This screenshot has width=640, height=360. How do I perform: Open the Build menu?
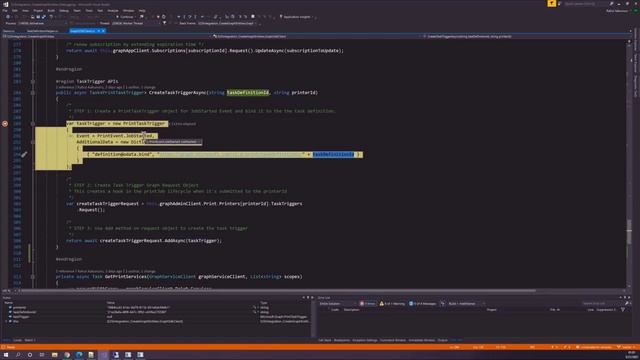tap(51, 11)
